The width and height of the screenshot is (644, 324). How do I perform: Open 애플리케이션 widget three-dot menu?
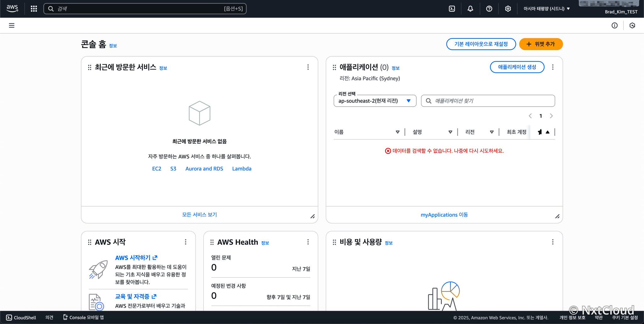553,67
